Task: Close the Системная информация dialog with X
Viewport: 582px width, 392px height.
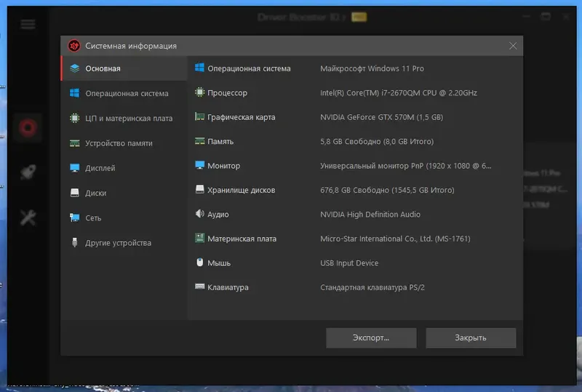Action: (x=513, y=46)
